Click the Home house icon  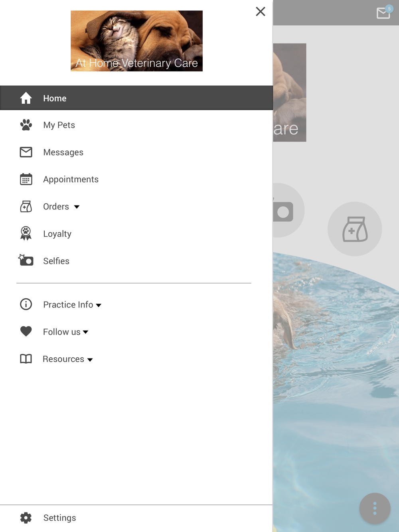click(x=26, y=98)
